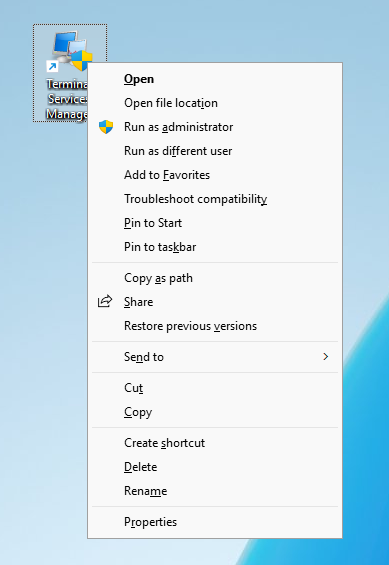Viewport: 389px width, 565px height.
Task: Select Pin to taskbar
Action: [x=215, y=247]
